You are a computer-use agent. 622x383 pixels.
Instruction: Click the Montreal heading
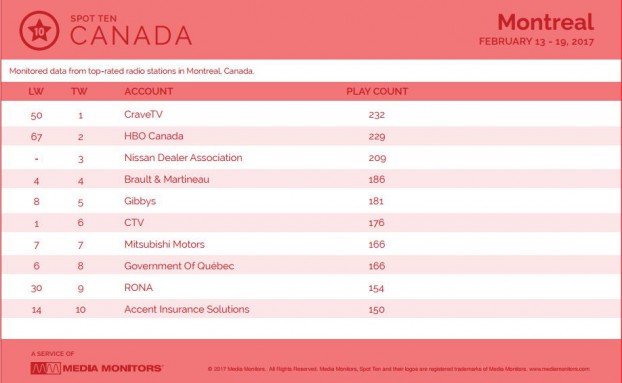545,22
